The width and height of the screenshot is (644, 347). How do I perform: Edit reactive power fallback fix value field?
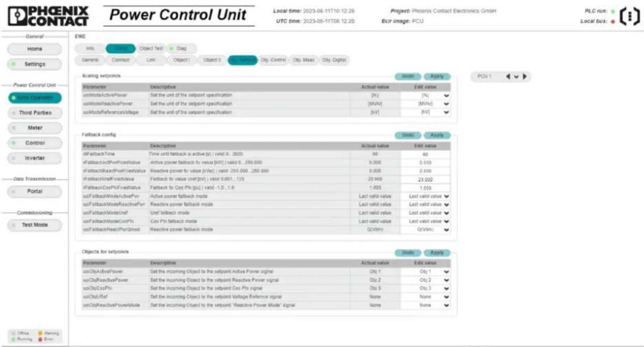pos(426,171)
